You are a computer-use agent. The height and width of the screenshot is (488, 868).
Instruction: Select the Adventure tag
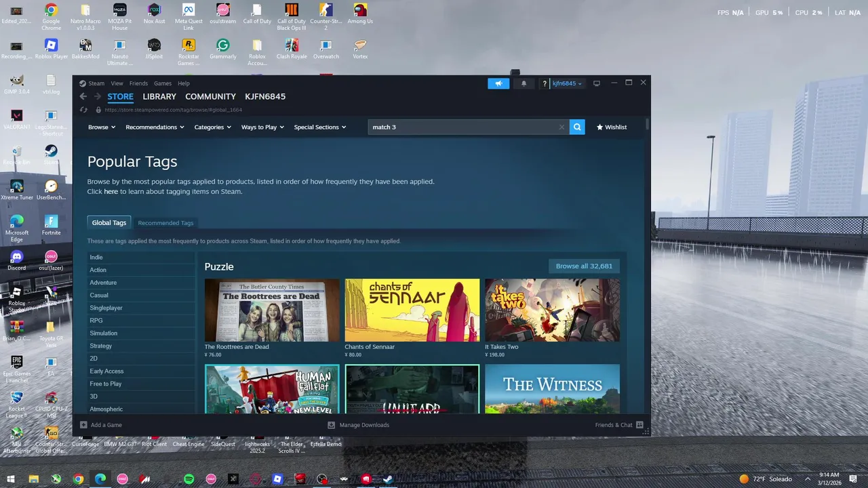point(141,283)
